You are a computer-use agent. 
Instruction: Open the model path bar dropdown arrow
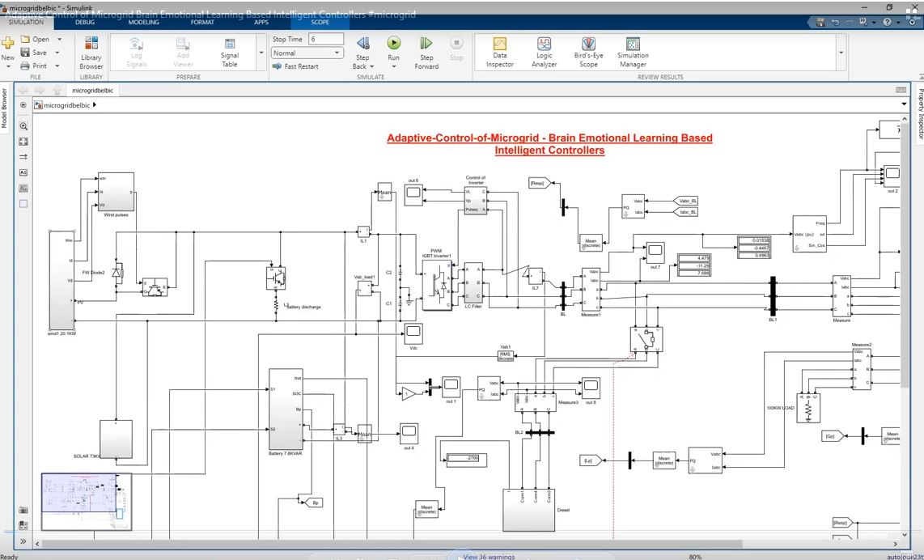(904, 104)
